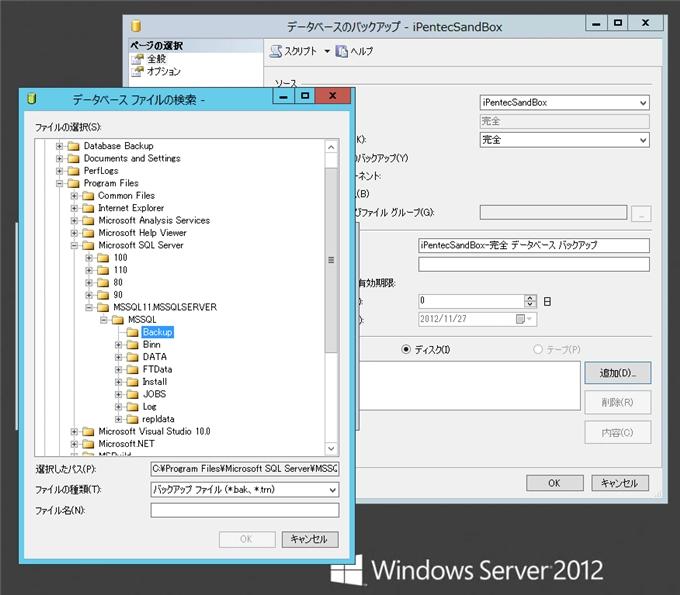Collapse the Program Files node

coord(59,183)
